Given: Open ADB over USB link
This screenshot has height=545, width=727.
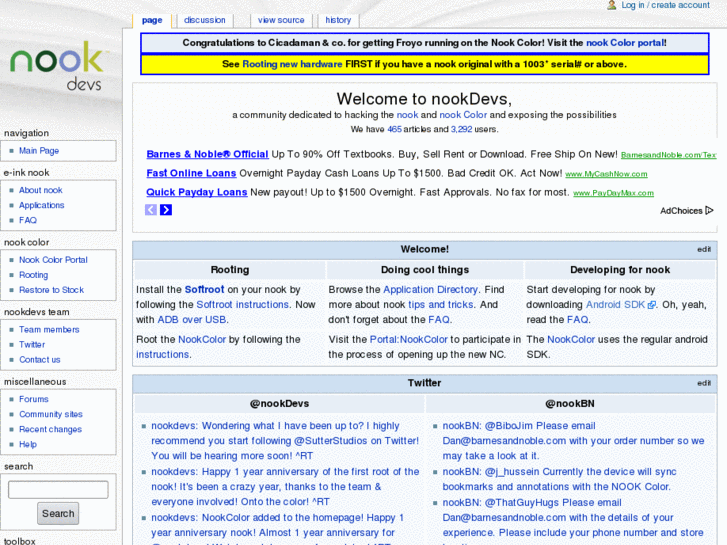Looking at the screenshot, I should (192, 320).
